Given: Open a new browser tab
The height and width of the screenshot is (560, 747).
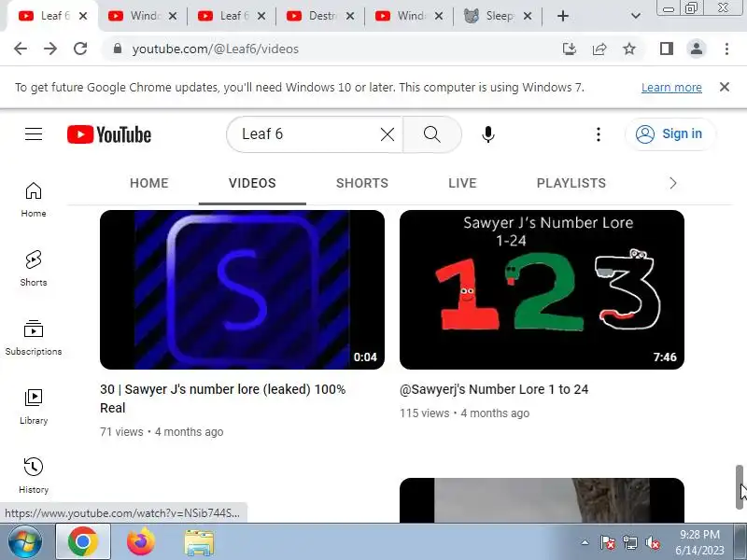Looking at the screenshot, I should point(563,16).
